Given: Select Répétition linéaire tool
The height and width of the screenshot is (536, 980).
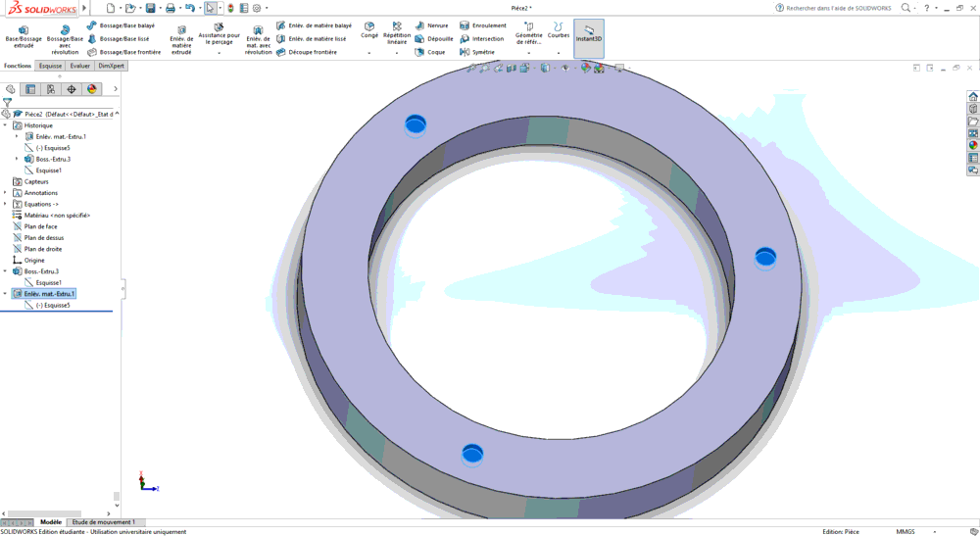Looking at the screenshot, I should point(397,32).
